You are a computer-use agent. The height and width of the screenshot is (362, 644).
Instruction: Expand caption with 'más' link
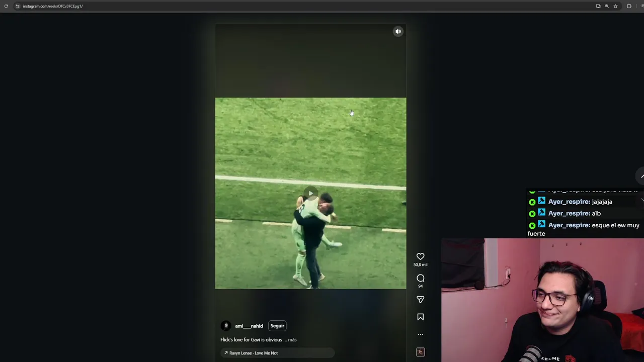pos(292,340)
